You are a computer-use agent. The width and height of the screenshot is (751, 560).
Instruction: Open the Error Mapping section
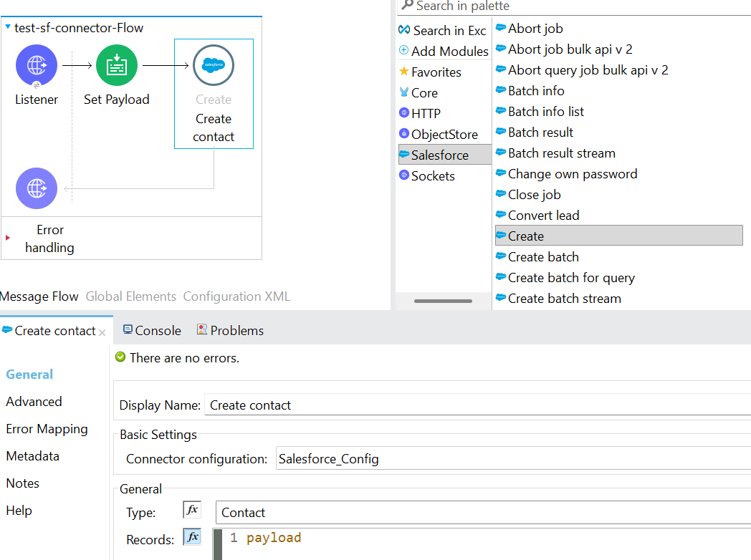pyautogui.click(x=47, y=429)
